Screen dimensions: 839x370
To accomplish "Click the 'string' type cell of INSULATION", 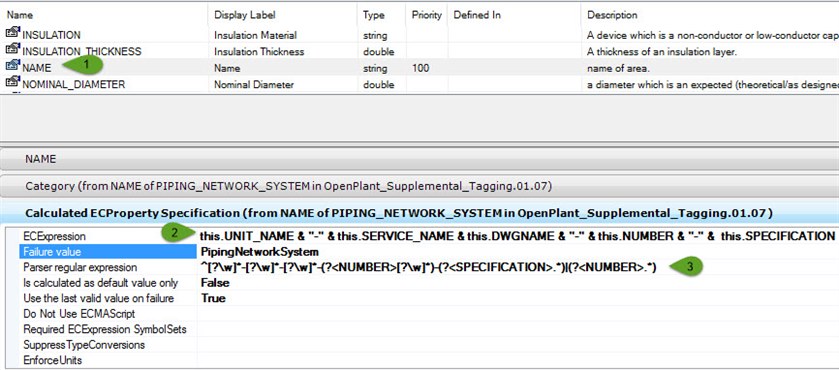I will click(375, 35).
